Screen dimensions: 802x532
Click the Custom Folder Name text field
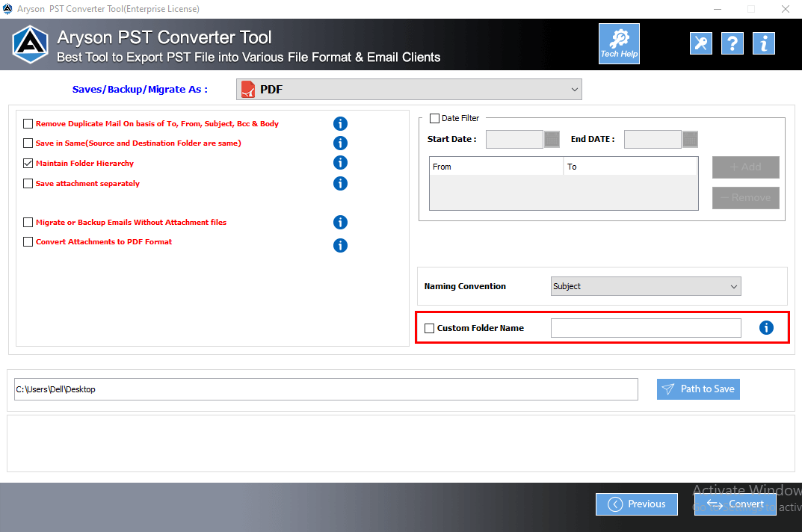[x=645, y=327]
